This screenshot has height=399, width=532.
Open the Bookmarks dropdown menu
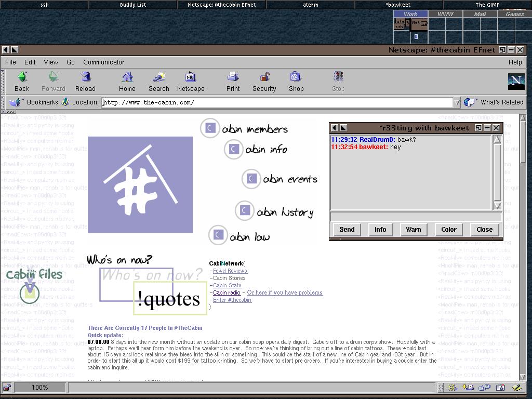tap(33, 102)
